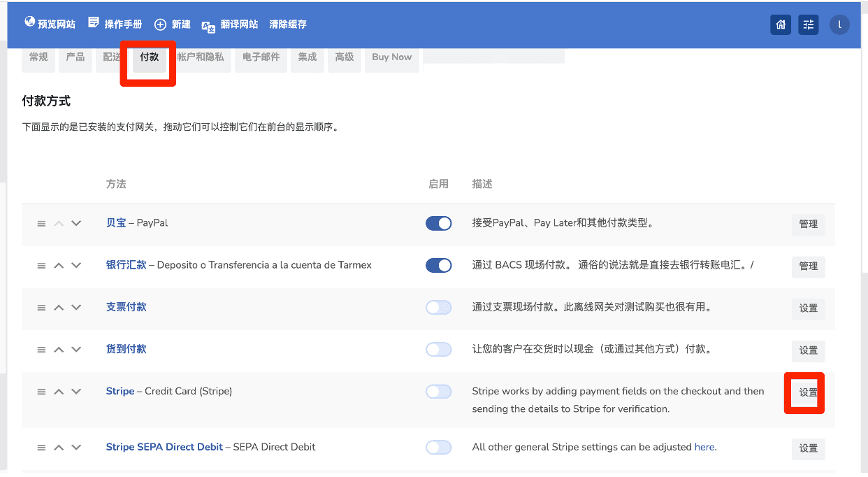Disable the PayPal payment toggle
868x477 pixels.
438,224
